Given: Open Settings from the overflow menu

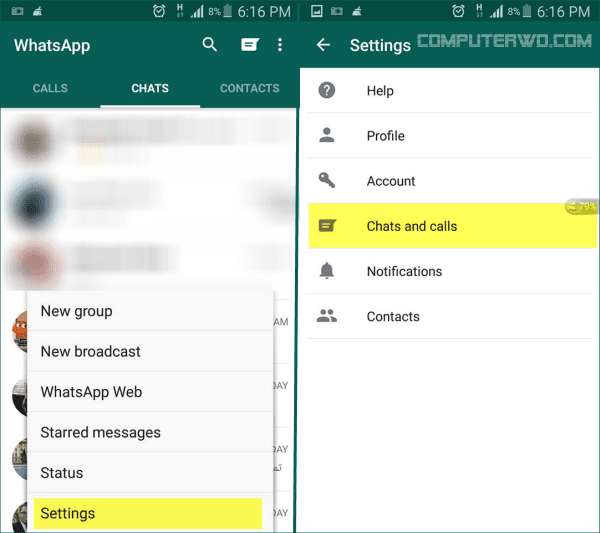Looking at the screenshot, I should pos(148,513).
